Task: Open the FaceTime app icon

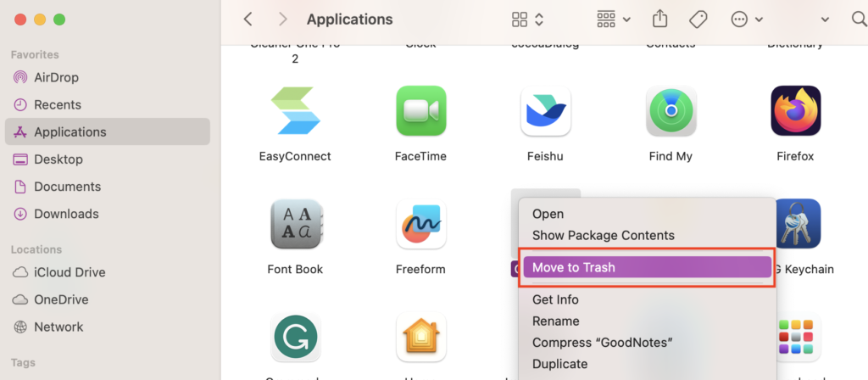Action: 421,112
